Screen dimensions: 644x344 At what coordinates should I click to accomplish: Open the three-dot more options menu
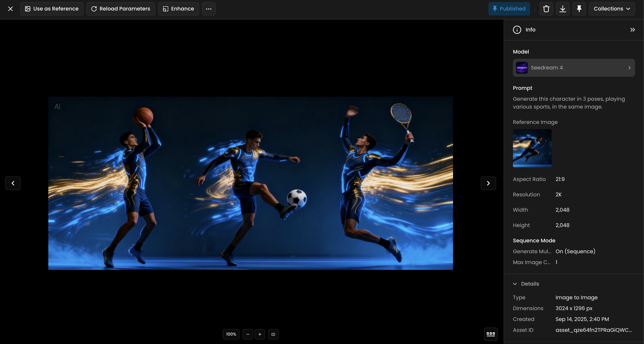click(209, 9)
